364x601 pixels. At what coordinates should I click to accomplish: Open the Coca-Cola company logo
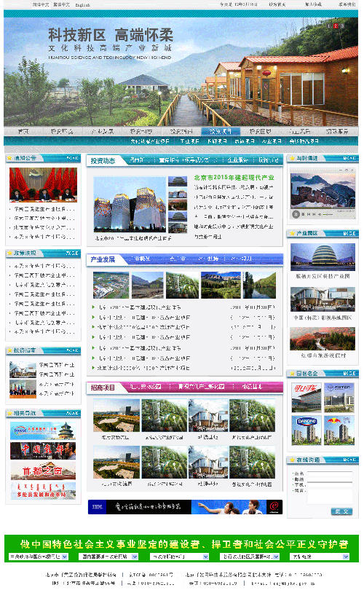pos(306,398)
